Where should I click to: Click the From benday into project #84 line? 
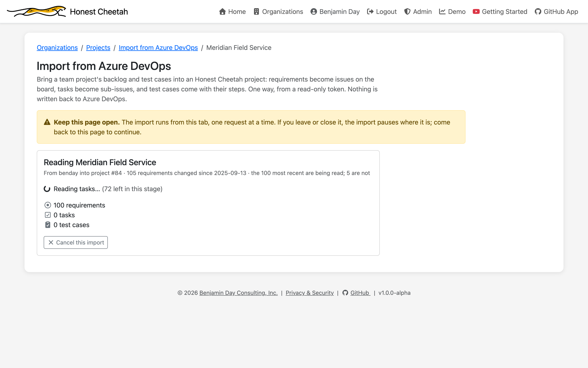tap(207, 173)
